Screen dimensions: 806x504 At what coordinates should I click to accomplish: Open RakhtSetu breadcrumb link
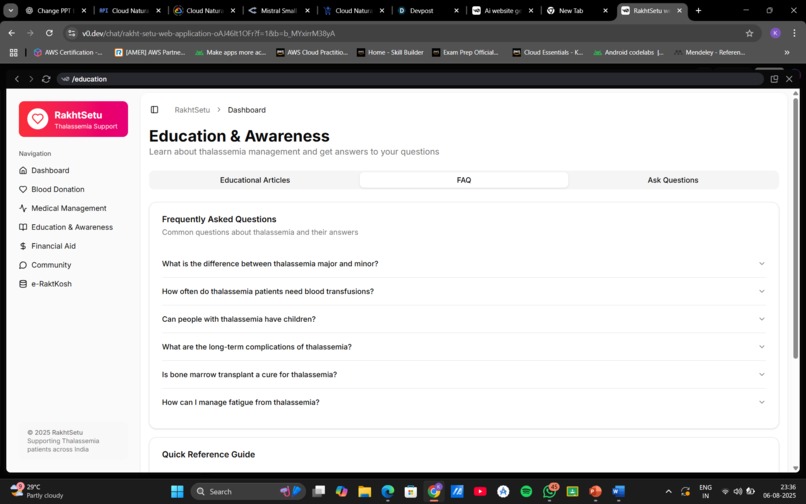click(192, 110)
